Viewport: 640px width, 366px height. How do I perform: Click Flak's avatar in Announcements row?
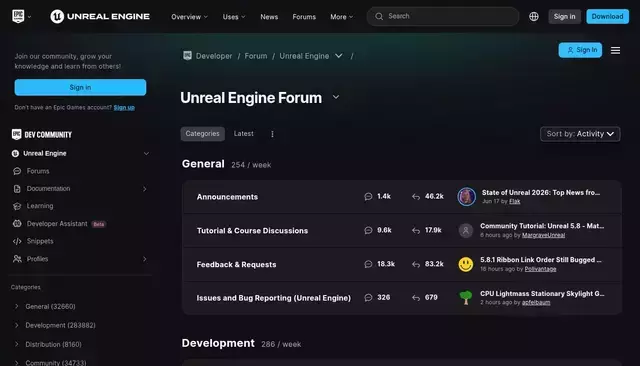tap(466, 197)
